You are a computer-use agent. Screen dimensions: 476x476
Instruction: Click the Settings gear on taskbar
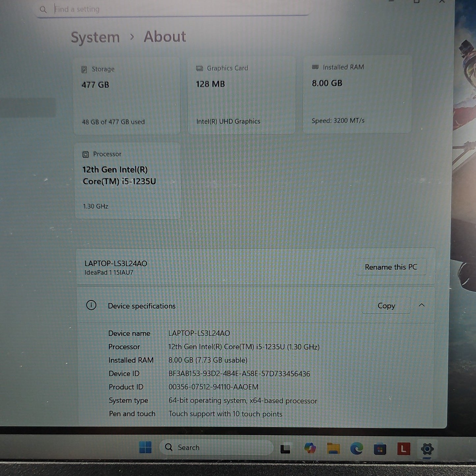point(427,449)
